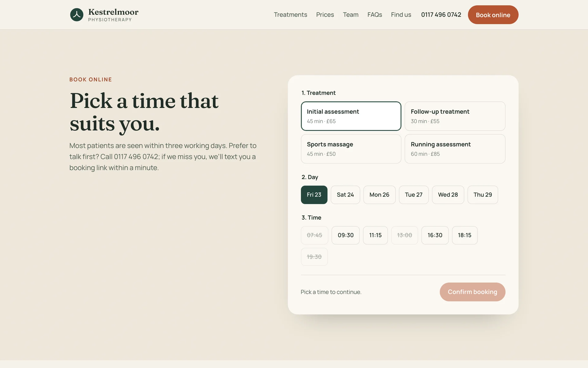Choose the 16:30 time slot
Viewport: 588px width, 368px height.
pos(435,235)
